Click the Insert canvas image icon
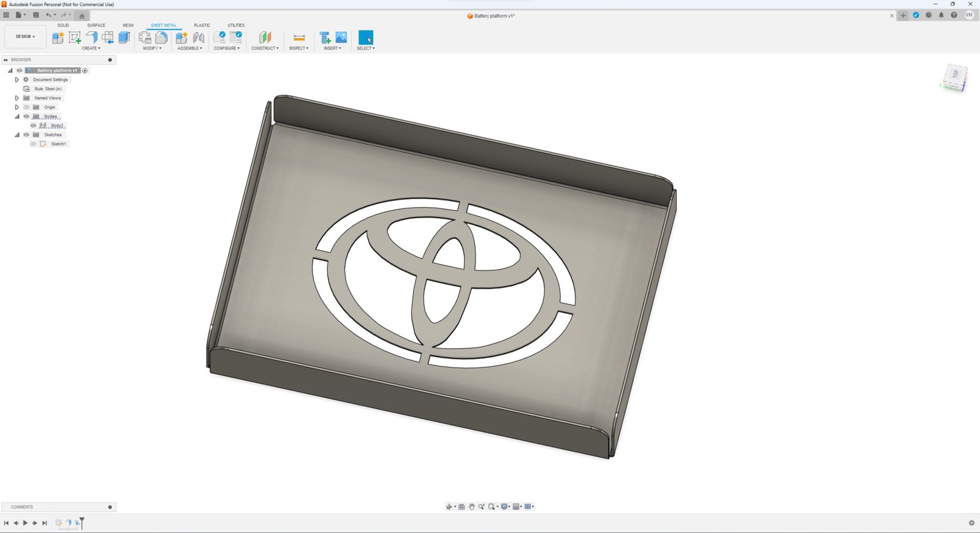Screen dimensions: 980x533 pos(341,37)
